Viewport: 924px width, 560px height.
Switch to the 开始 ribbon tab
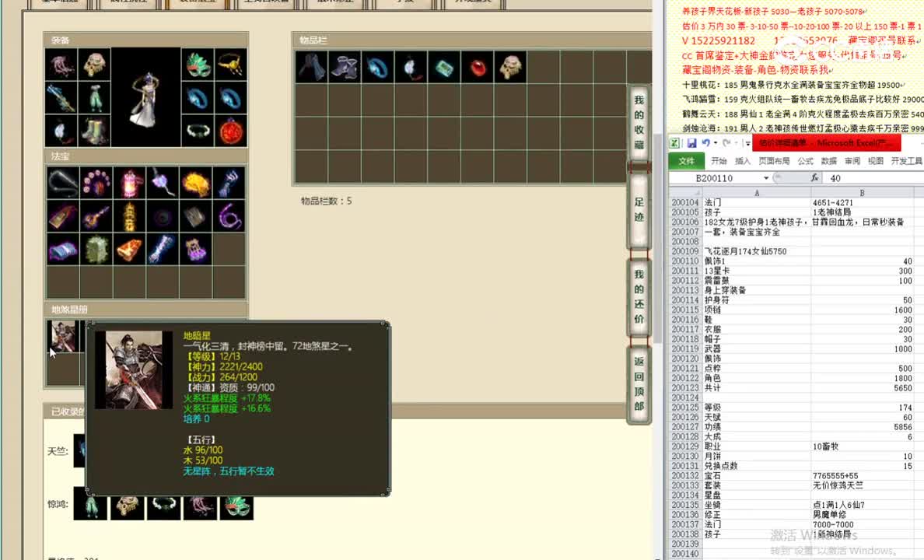[719, 161]
